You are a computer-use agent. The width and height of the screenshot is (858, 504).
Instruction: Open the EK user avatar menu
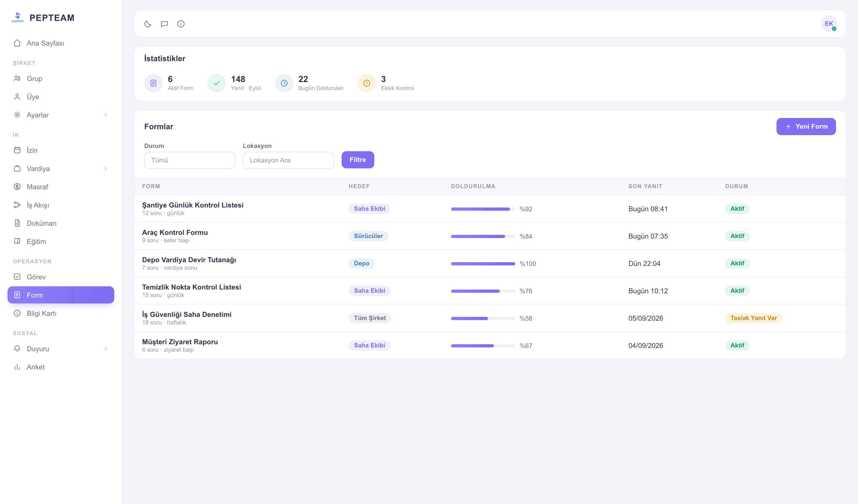click(x=829, y=24)
